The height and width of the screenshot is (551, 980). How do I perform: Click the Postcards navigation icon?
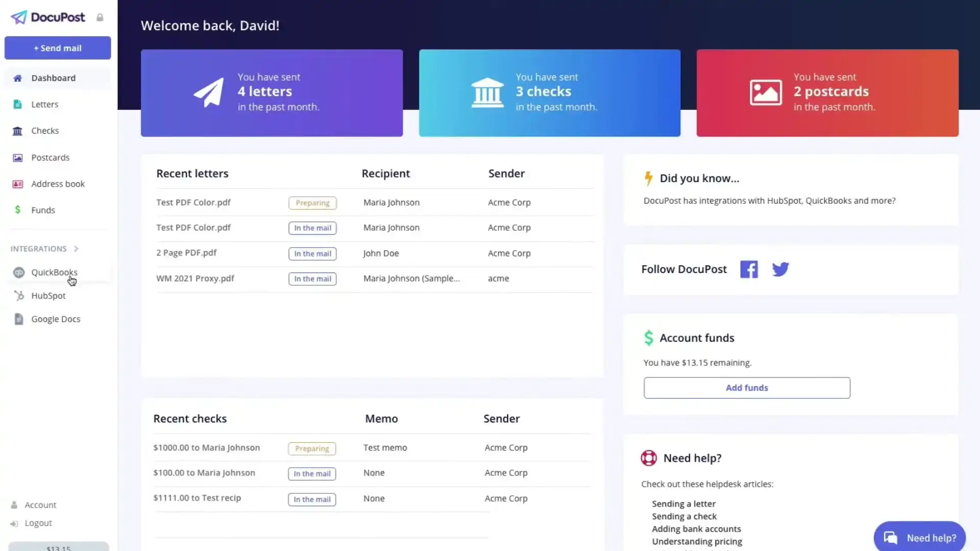pyautogui.click(x=17, y=158)
